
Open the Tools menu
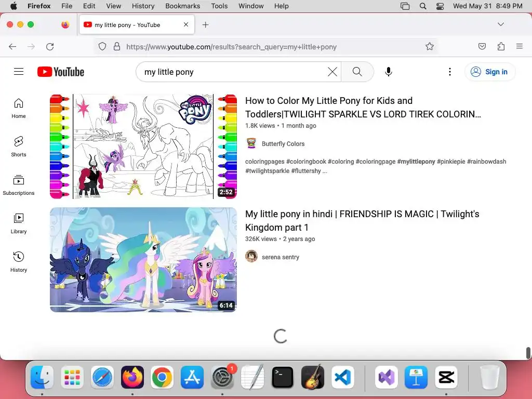pyautogui.click(x=219, y=6)
